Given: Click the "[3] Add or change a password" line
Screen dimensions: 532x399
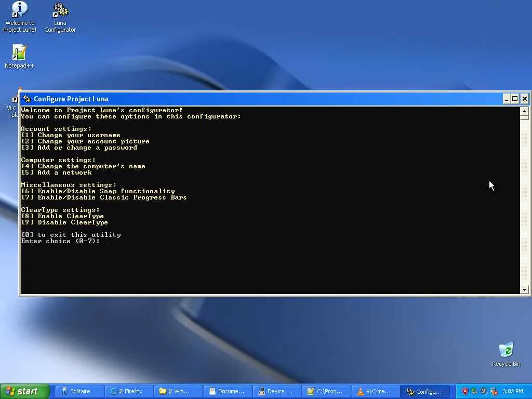Looking at the screenshot, I should tap(79, 148).
